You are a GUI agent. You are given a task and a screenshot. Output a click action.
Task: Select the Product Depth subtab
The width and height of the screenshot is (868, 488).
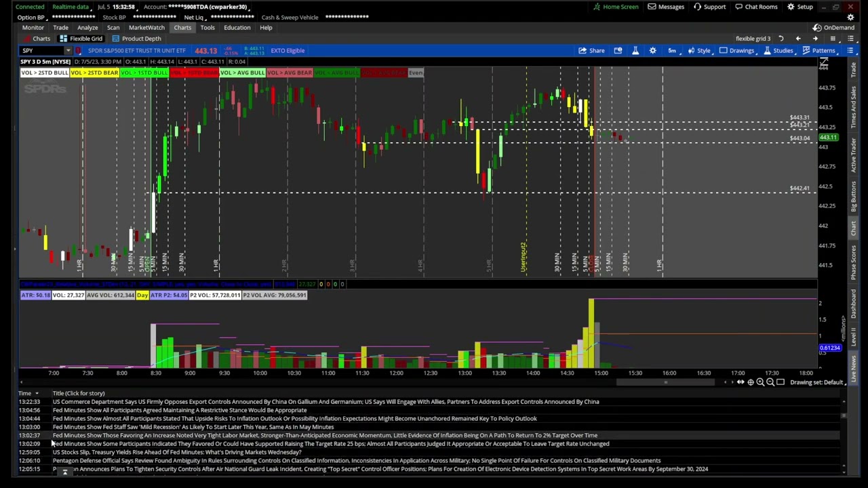[136, 39]
